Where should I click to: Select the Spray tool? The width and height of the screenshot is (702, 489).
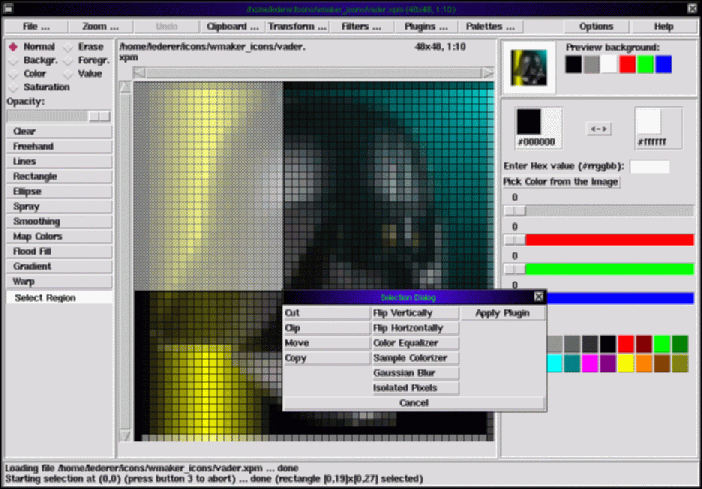[59, 206]
